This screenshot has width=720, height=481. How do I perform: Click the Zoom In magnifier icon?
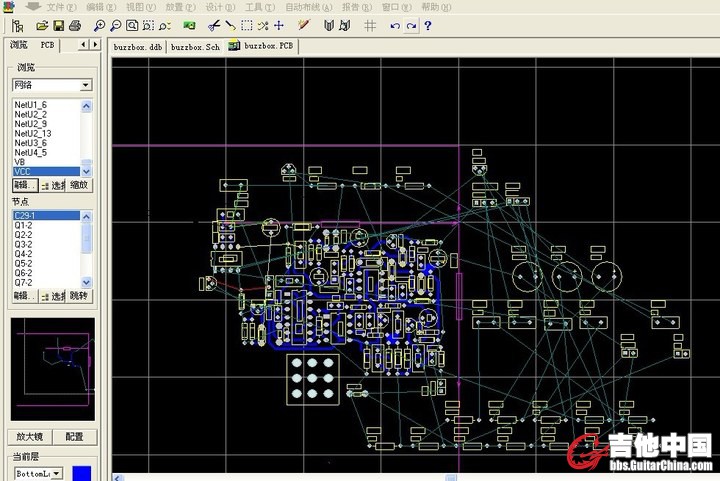click(x=99, y=26)
